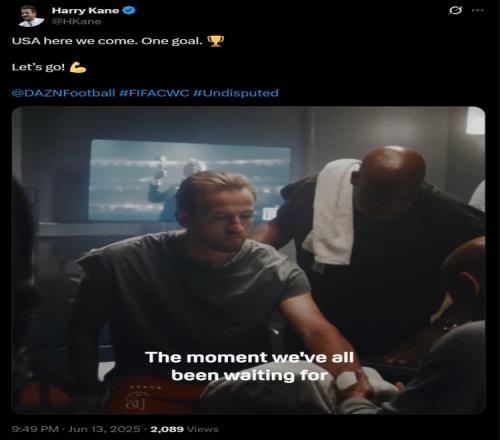500x440 pixels.
Task: Open the three-dot more options menu
Action: [x=478, y=10]
